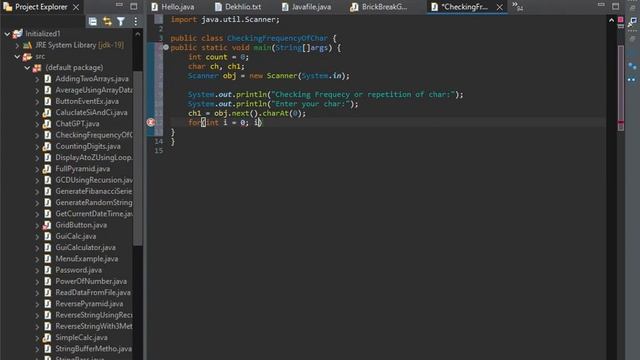Expand the AddingTwoArrays.java node
Screen dimensions: 640x360
coord(37,79)
